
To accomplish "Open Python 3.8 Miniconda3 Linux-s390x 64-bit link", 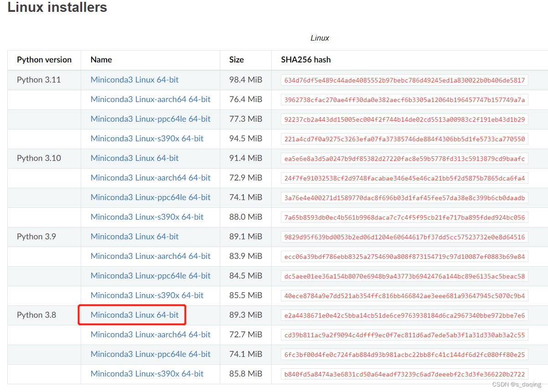I will click(147, 374).
